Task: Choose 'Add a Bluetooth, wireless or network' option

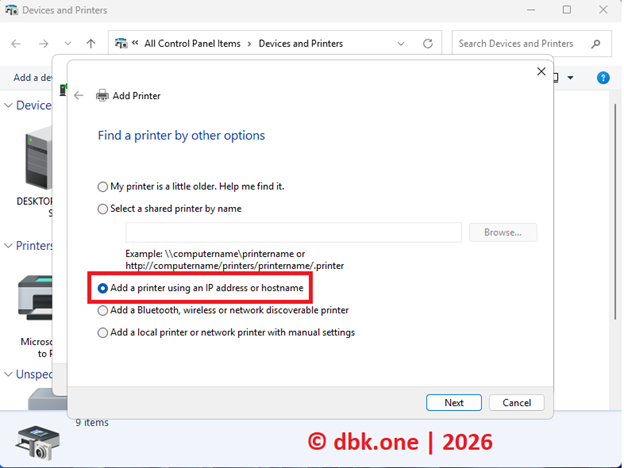Action: (102, 311)
